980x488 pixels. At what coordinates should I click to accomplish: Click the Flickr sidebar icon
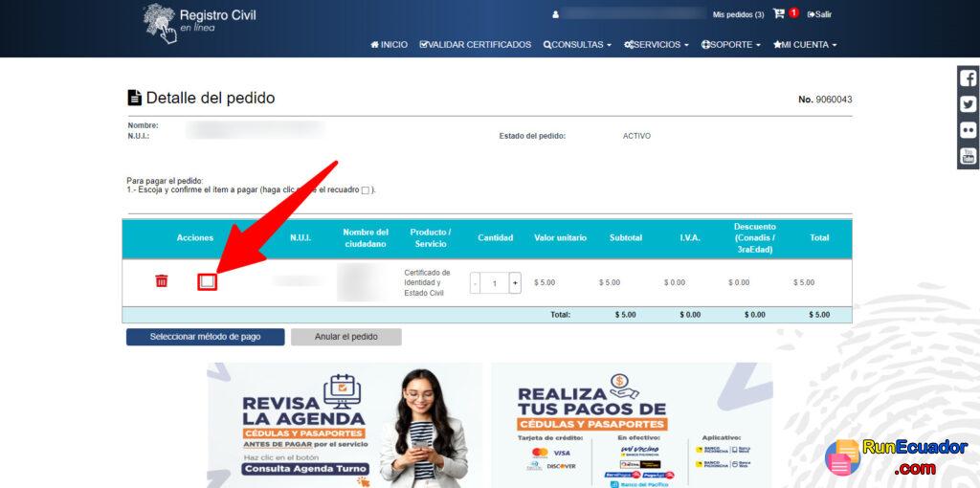969,130
